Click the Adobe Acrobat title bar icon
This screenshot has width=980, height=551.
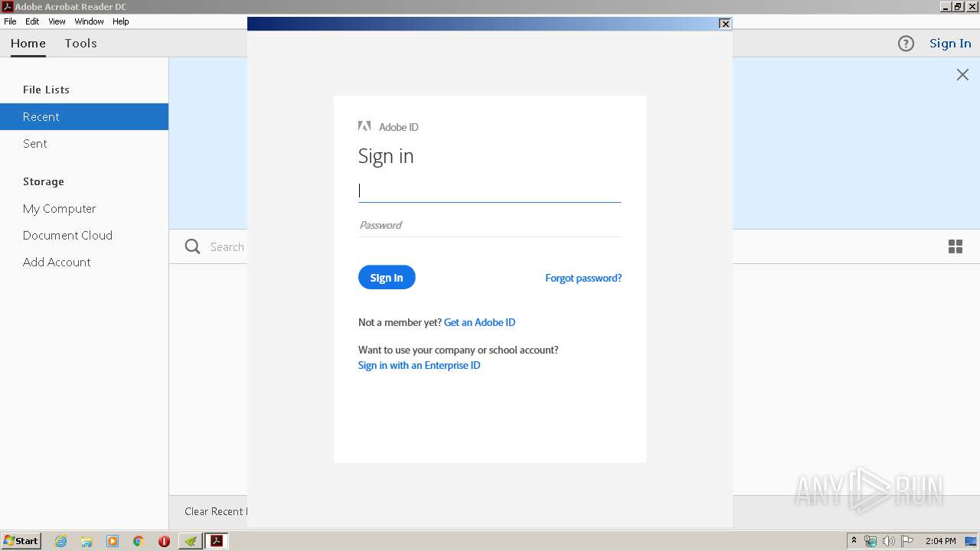7,6
